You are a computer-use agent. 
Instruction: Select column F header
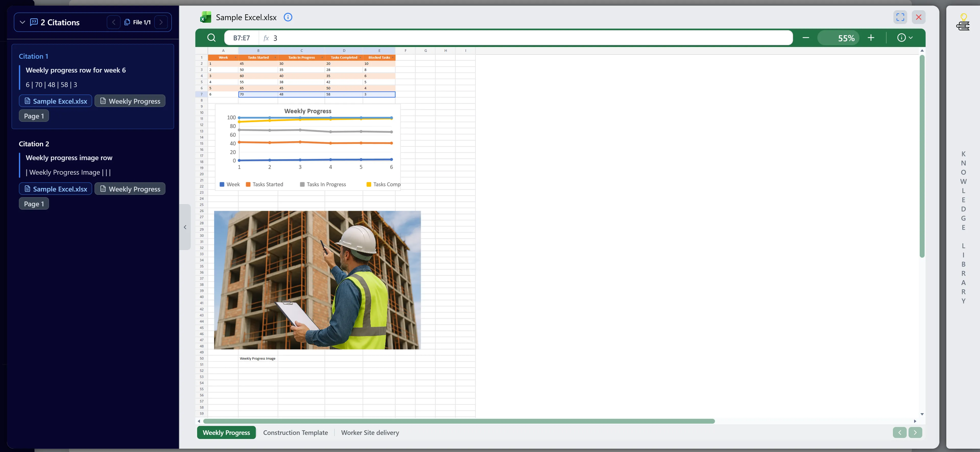405,51
